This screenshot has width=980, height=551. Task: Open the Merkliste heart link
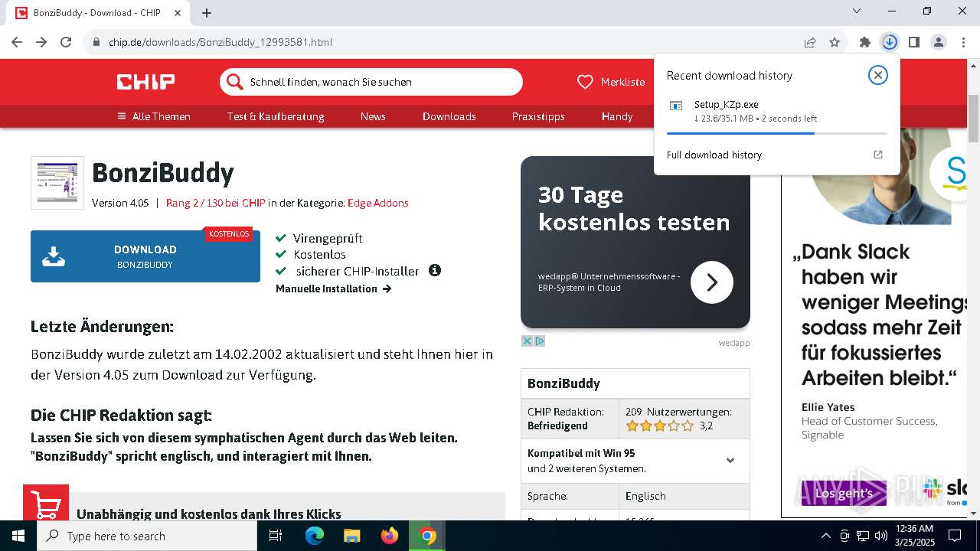click(611, 82)
